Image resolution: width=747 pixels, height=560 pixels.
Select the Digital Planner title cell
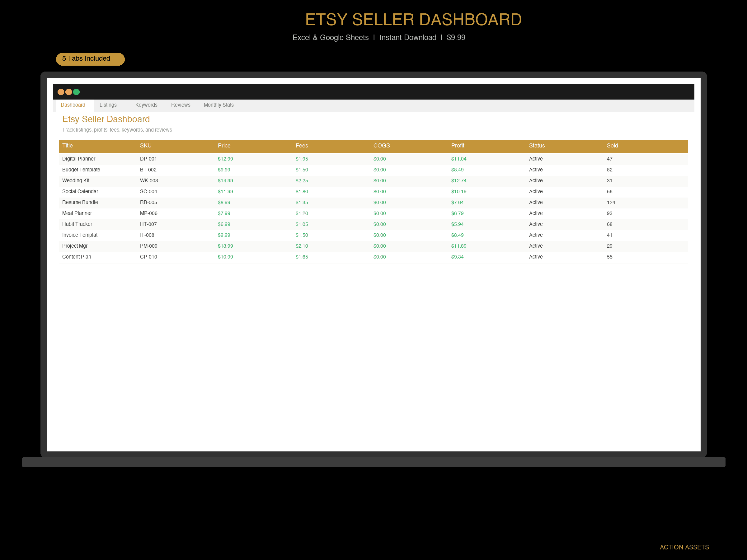point(79,159)
